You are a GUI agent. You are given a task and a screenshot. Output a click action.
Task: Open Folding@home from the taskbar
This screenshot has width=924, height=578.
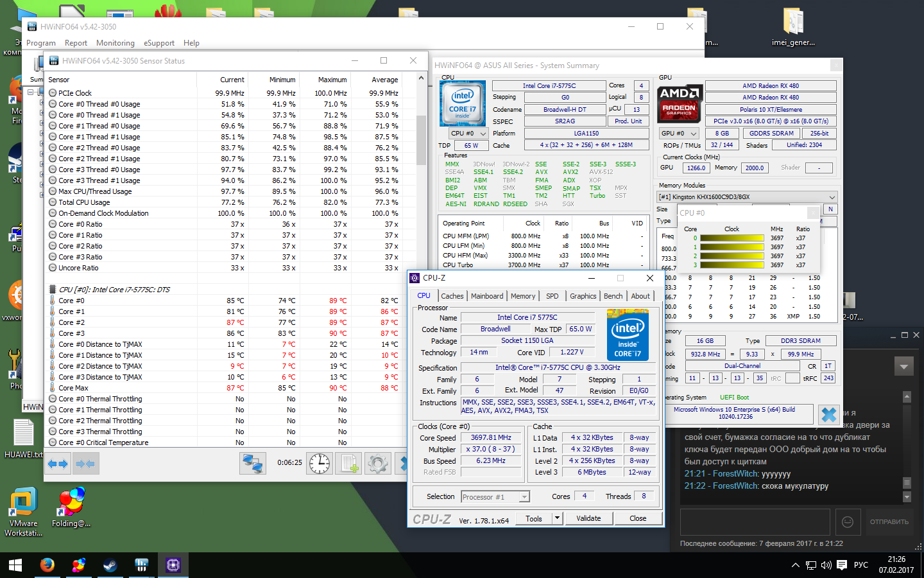coord(78,565)
